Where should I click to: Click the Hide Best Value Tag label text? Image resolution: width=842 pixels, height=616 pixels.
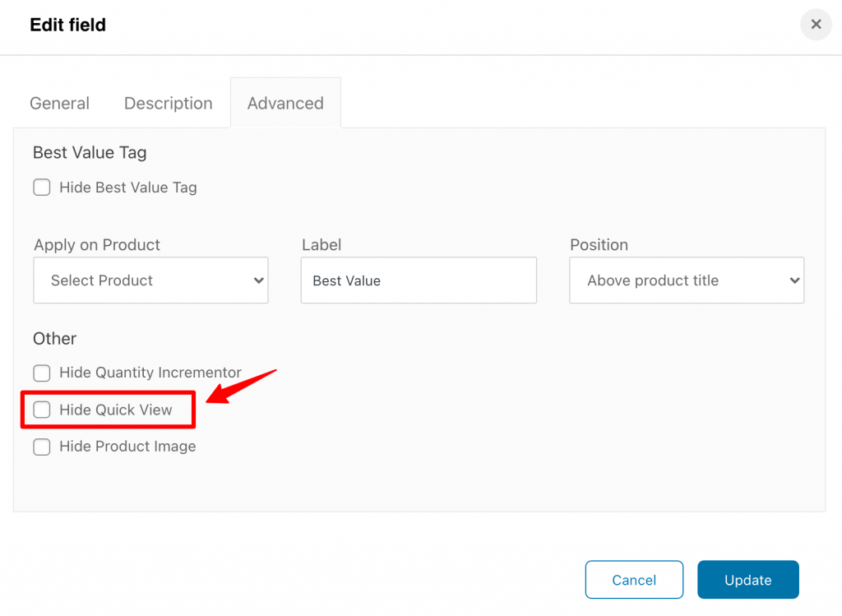(127, 188)
